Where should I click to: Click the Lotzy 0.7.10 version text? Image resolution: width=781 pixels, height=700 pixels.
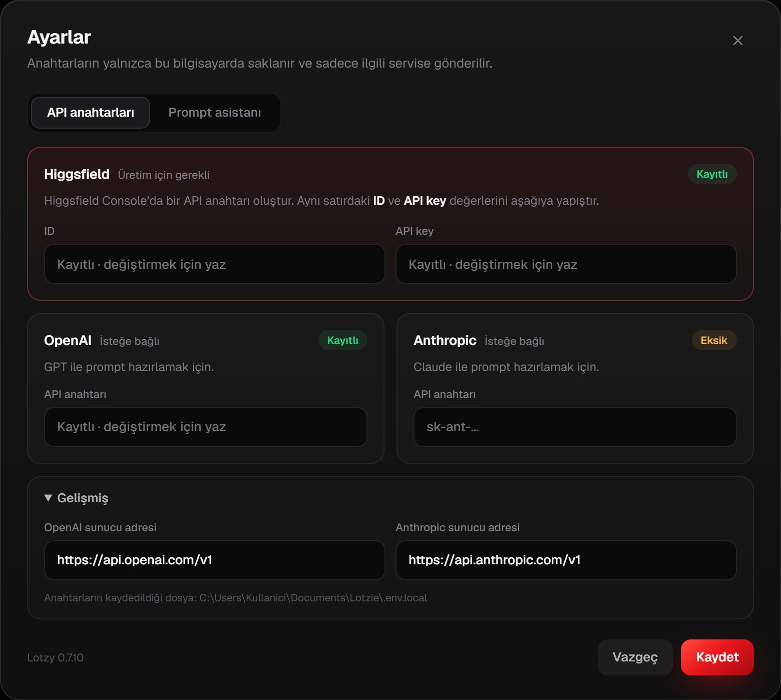pos(56,658)
